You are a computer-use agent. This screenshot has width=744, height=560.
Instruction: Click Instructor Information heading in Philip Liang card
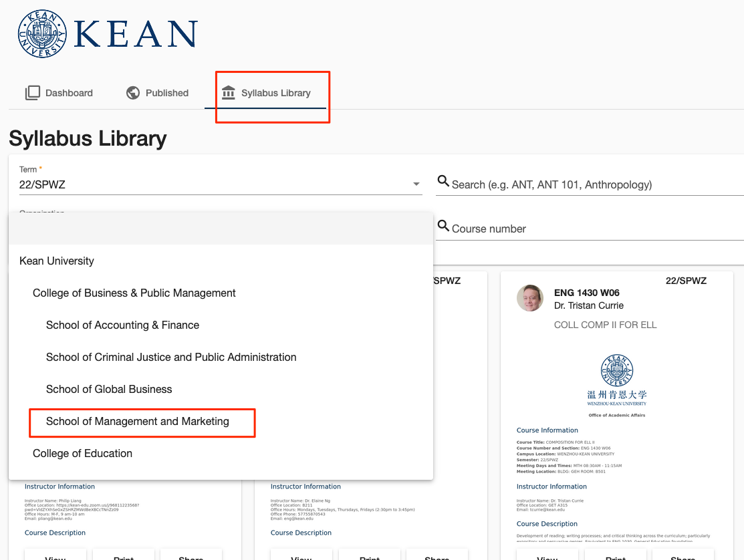point(59,486)
